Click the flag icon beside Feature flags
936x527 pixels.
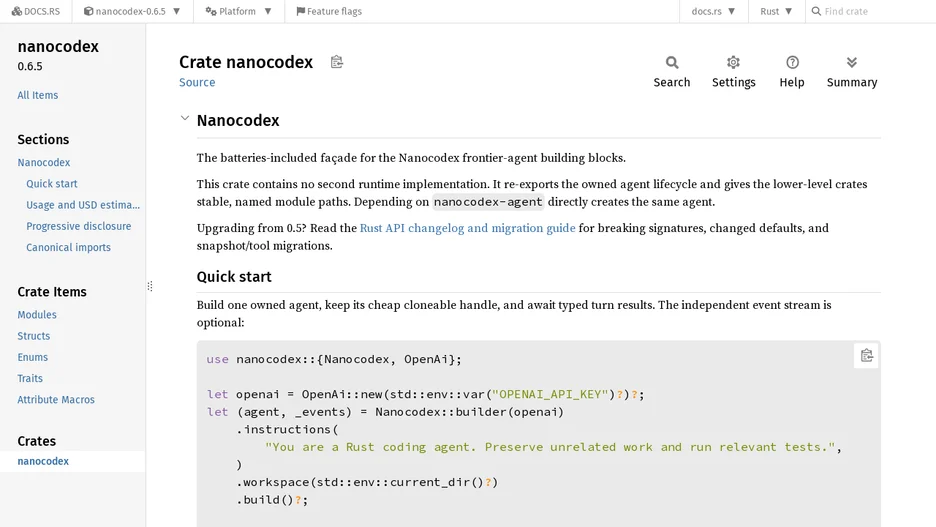(300, 11)
